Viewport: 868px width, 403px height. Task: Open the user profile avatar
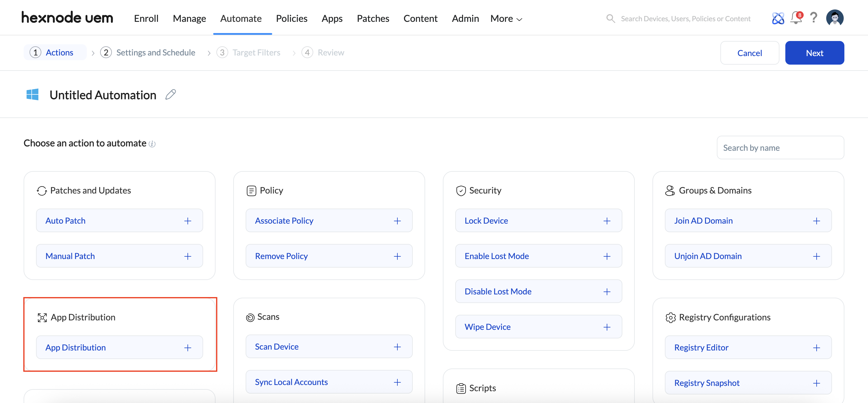[x=835, y=18]
